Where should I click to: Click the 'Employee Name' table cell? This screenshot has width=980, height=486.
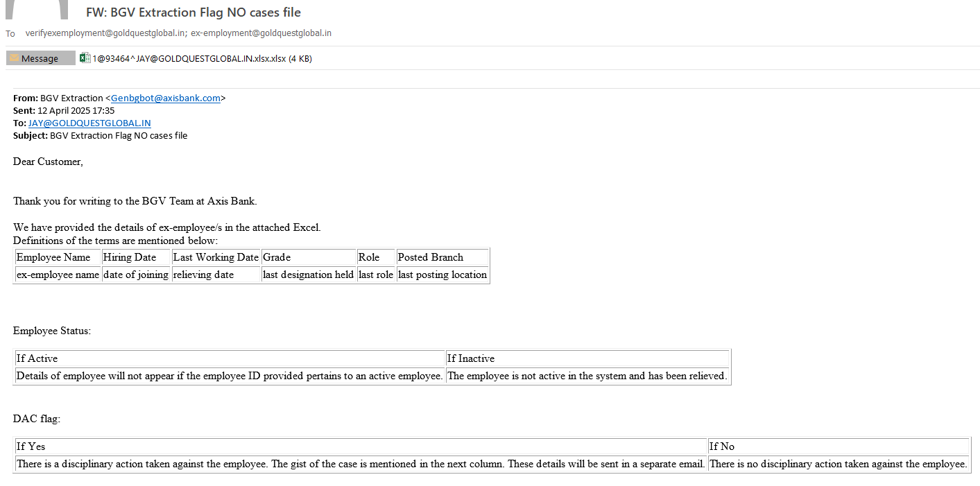58,257
